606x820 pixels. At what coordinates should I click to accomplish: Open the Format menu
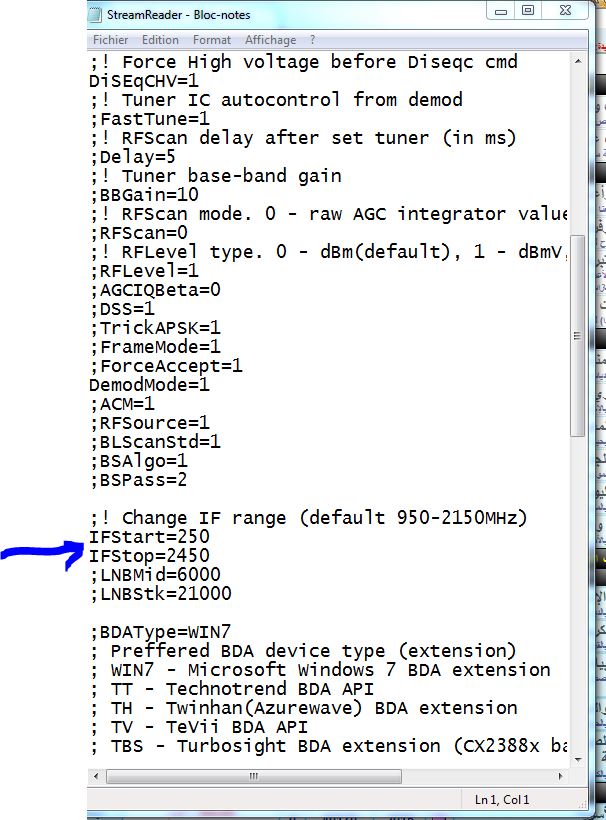[x=212, y=40]
